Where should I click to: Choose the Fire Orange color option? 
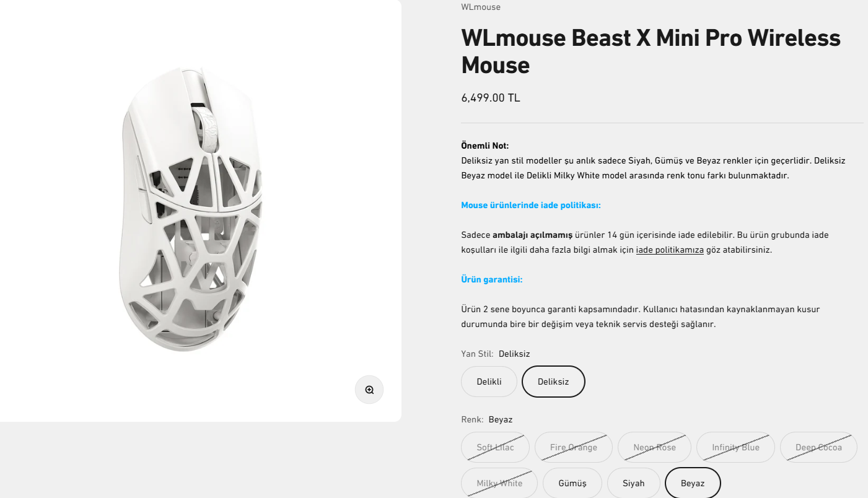(x=573, y=447)
